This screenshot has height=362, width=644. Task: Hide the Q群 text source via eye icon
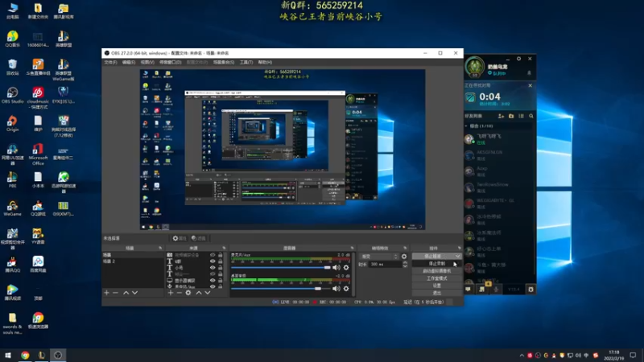click(x=213, y=261)
